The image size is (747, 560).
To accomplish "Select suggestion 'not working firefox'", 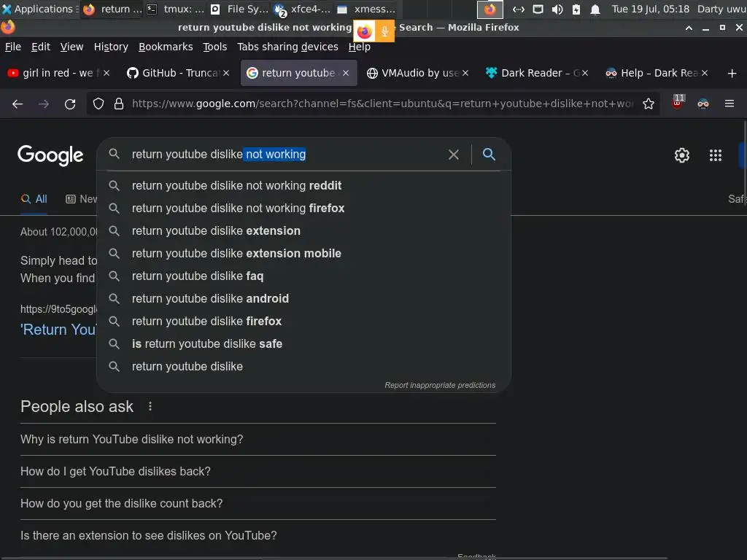I will click(303, 208).
